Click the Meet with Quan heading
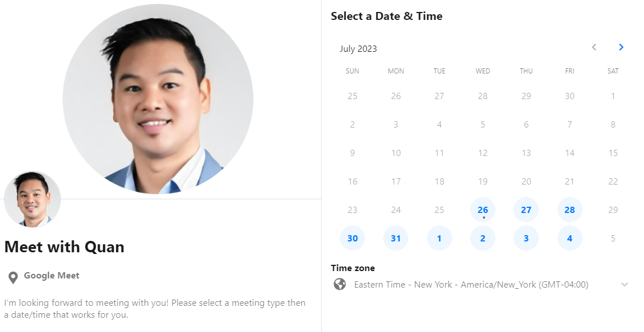Viewport: 644px width, 332px height. click(x=64, y=247)
